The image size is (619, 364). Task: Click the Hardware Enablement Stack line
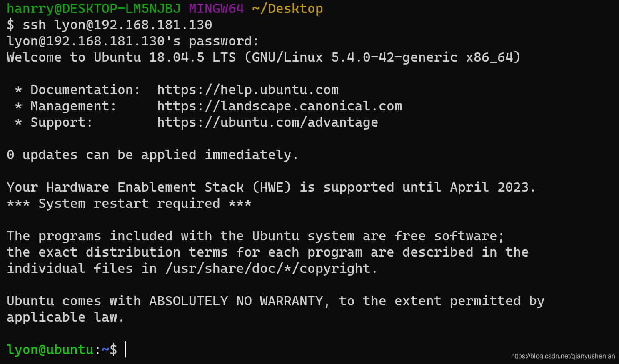pyautogui.click(x=271, y=187)
